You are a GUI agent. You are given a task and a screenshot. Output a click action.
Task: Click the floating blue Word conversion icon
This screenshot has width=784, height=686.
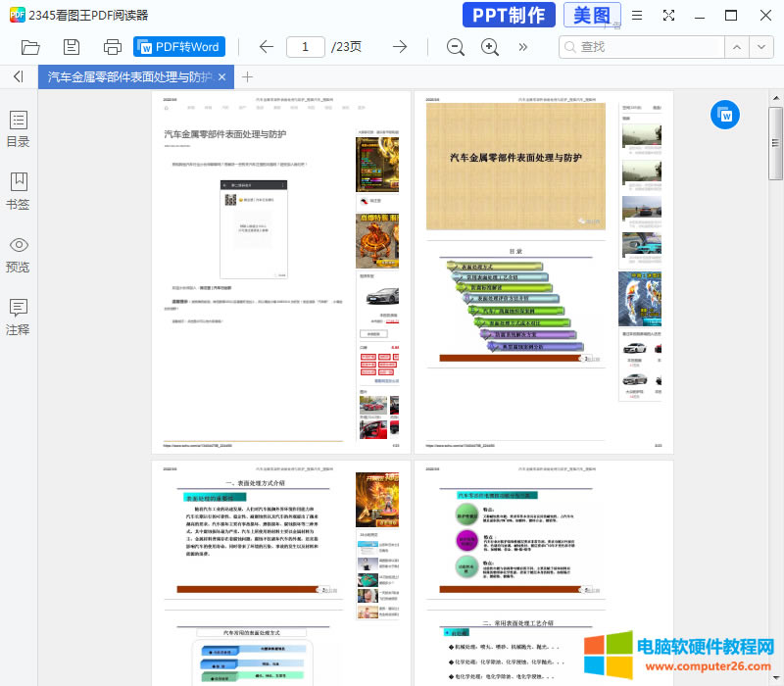[725, 115]
